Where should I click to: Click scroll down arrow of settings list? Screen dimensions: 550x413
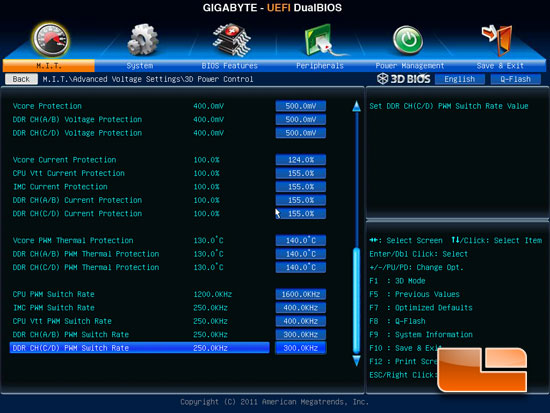pos(356,361)
